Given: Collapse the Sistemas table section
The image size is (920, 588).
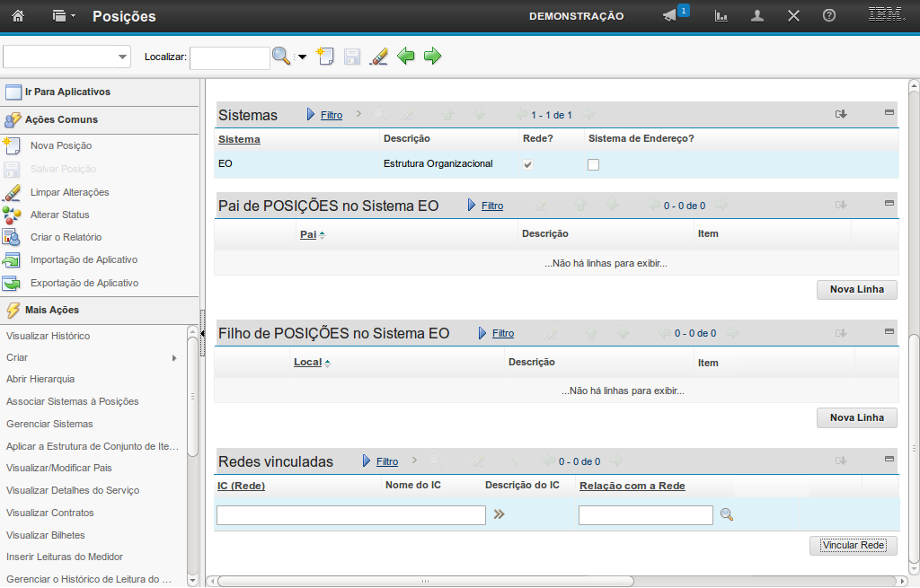Looking at the screenshot, I should pos(889,113).
